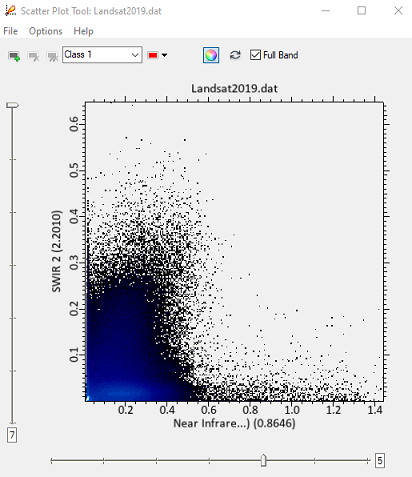Click the Delete Class icon

click(x=33, y=56)
